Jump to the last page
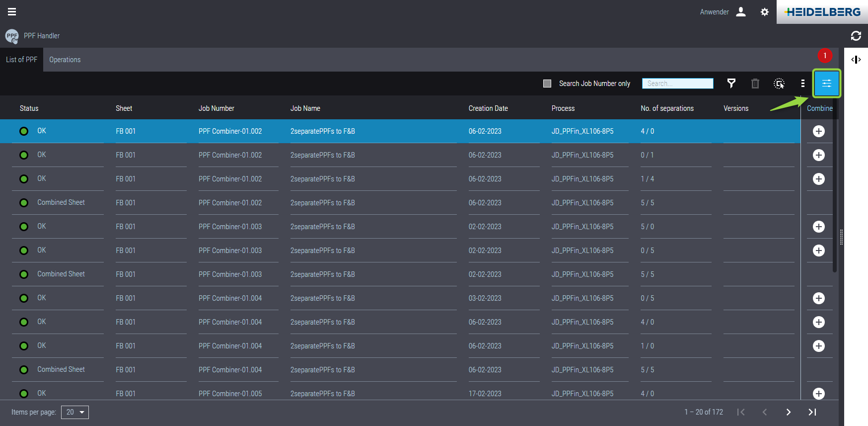 coord(812,412)
